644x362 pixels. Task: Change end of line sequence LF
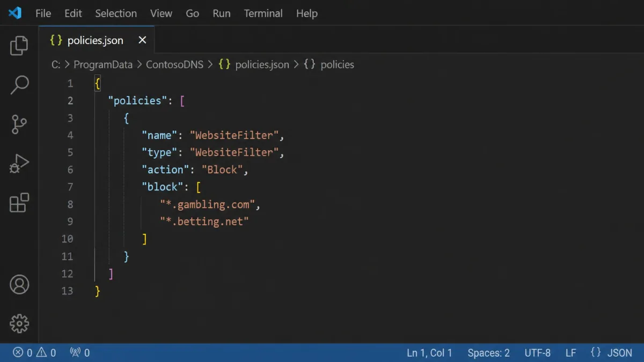571,353
